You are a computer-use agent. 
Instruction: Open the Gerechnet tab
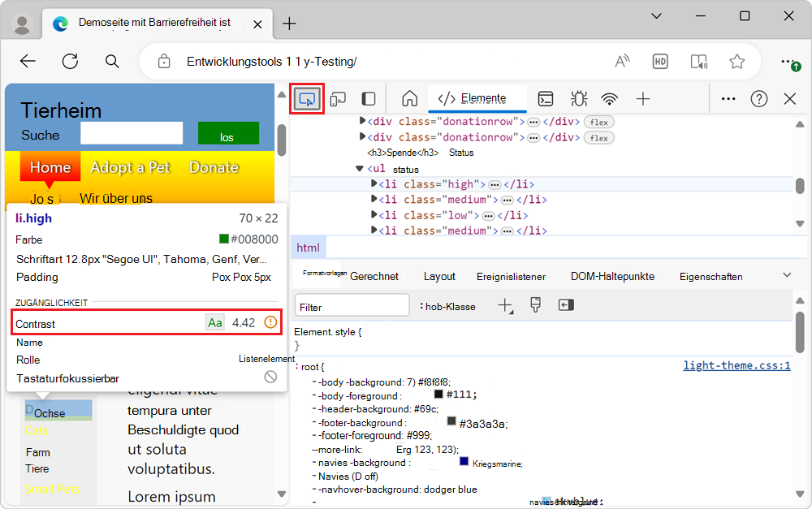click(x=374, y=277)
